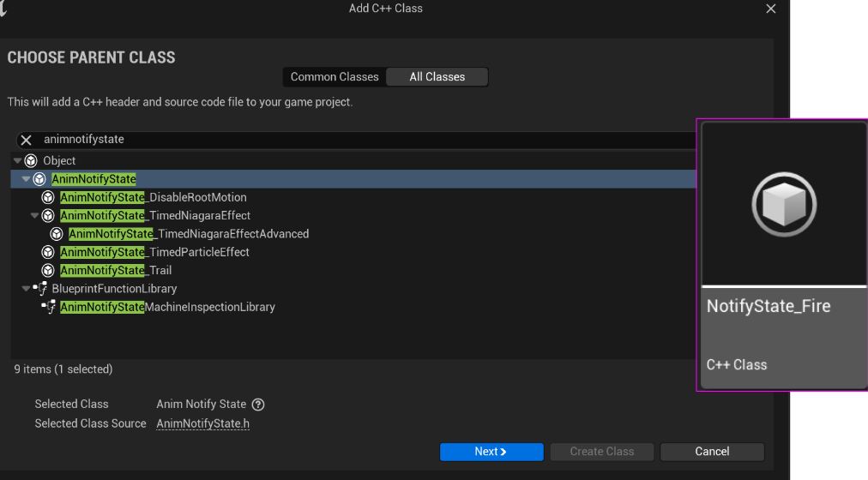Click the AnimNotifyState_TimedNiagaraEffect class icon
This screenshot has width=868, height=480.
click(x=48, y=216)
